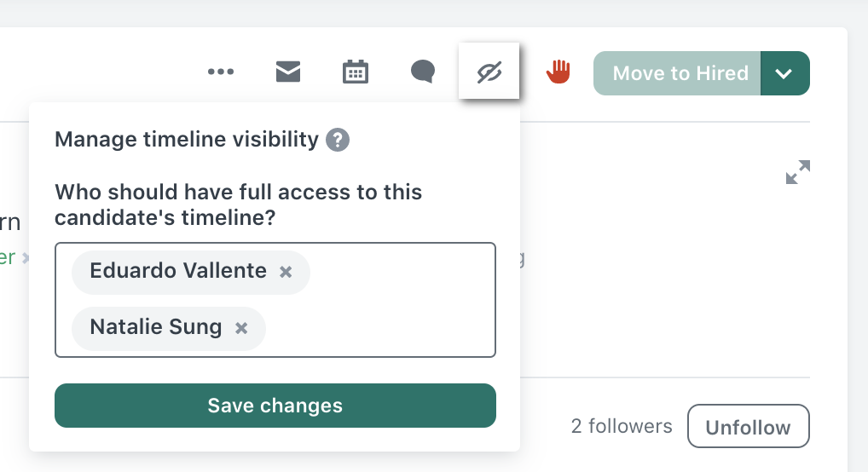Click the speech bubble comment icon

tap(423, 72)
